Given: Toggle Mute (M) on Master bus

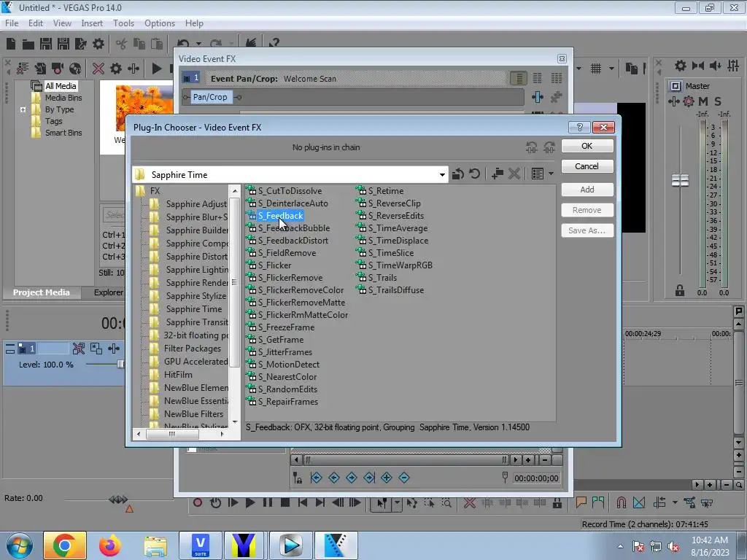Looking at the screenshot, I should pyautogui.click(x=703, y=101).
